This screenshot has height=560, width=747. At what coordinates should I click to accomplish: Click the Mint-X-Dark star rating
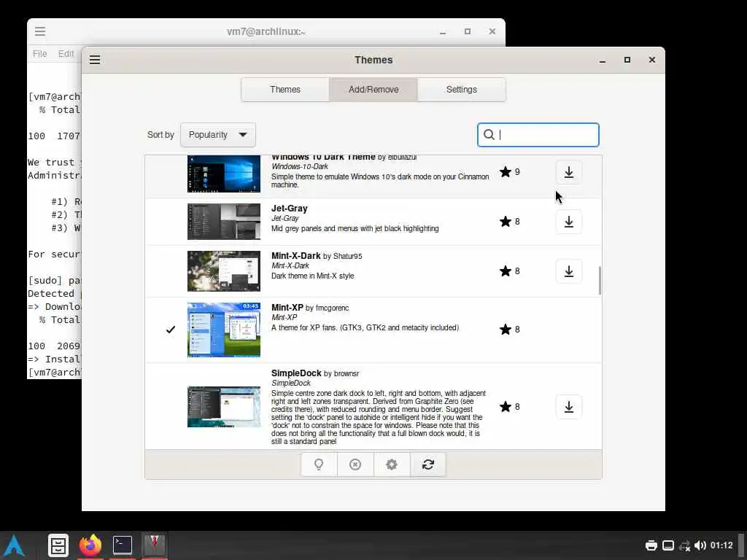pyautogui.click(x=510, y=271)
